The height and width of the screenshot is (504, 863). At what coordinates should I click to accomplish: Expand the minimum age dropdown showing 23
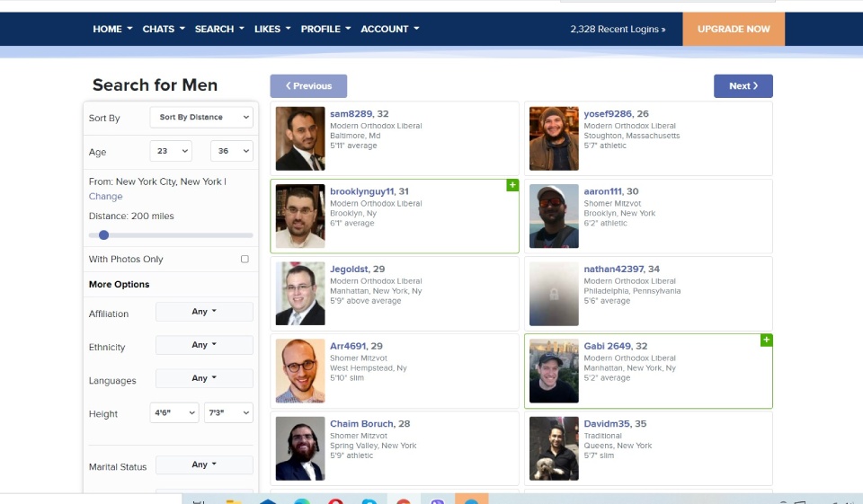(x=171, y=151)
